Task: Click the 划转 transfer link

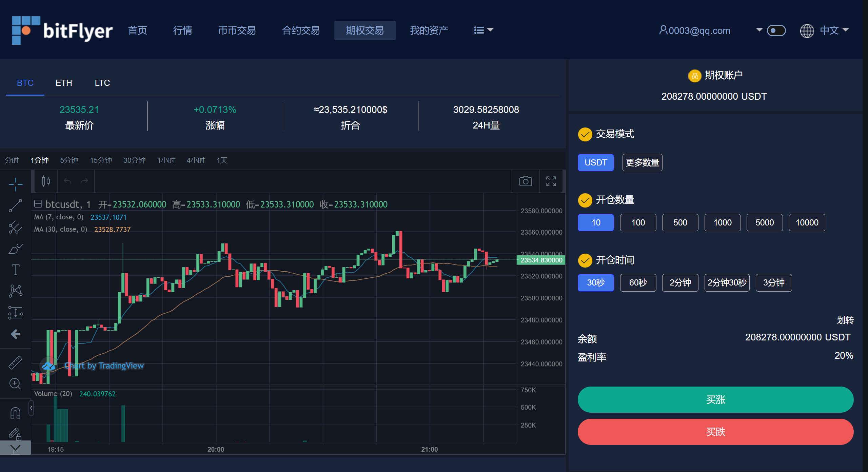Action: [x=845, y=320]
